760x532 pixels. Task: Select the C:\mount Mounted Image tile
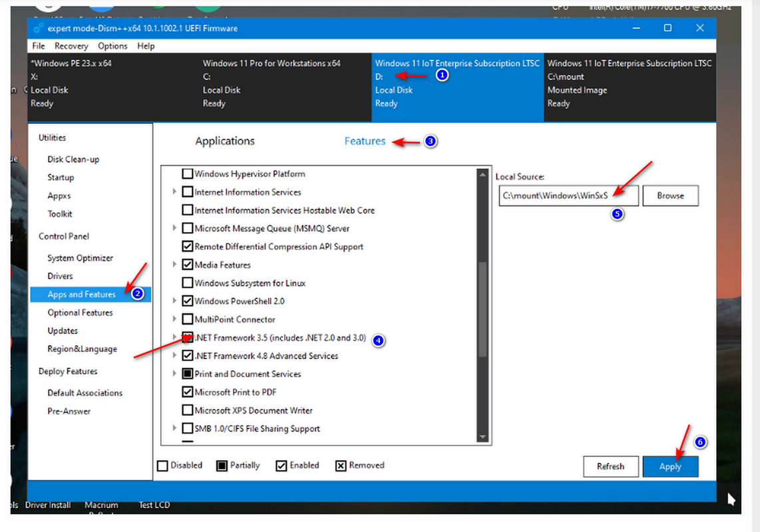(630, 87)
